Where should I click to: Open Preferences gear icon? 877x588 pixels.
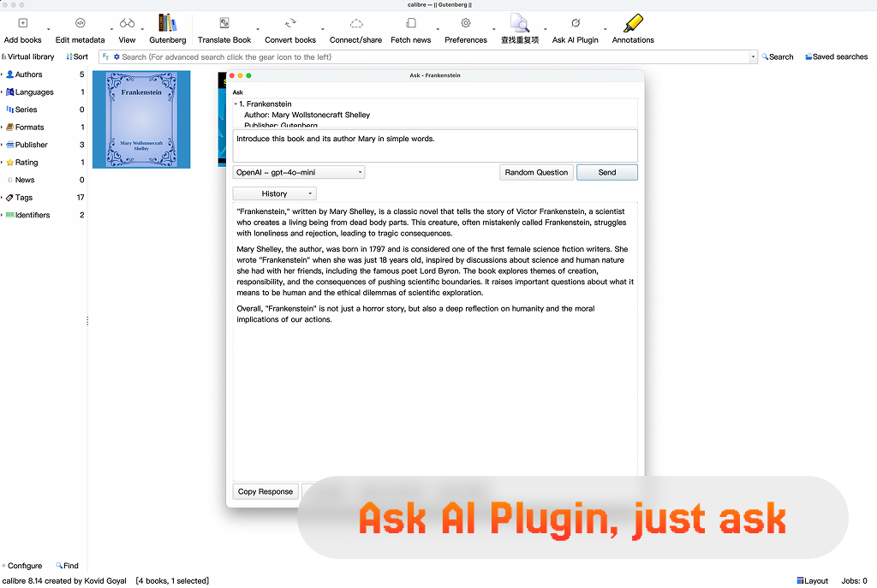(x=465, y=23)
